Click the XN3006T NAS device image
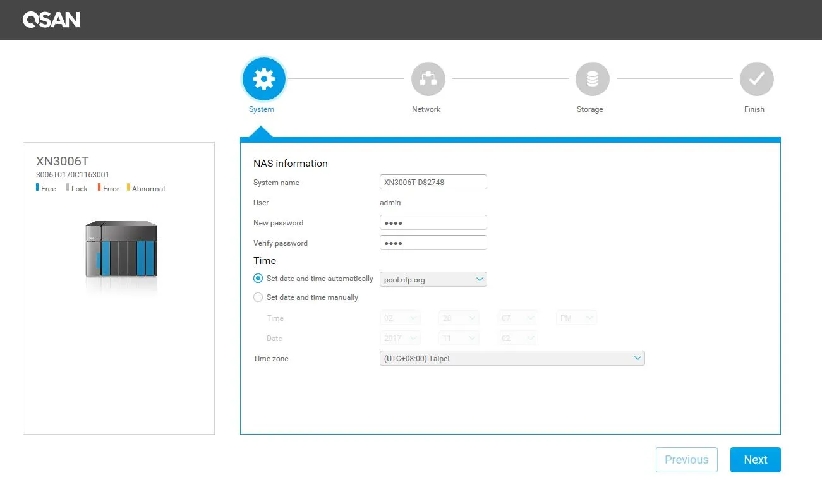822x504 pixels. pyautogui.click(x=121, y=249)
